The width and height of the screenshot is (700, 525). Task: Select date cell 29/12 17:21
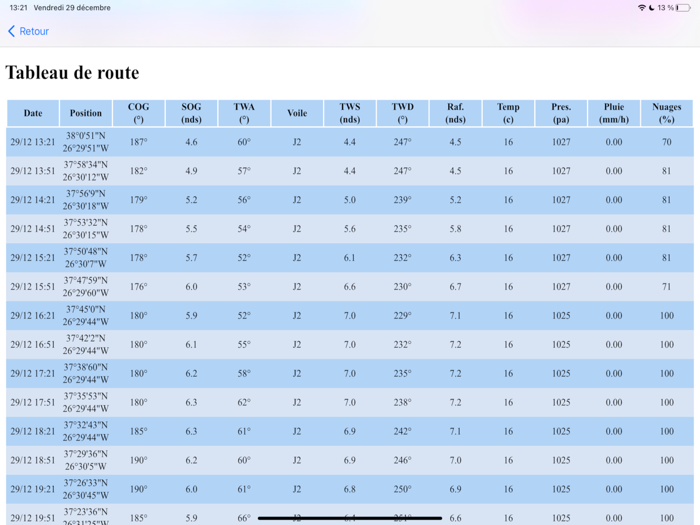pyautogui.click(x=33, y=373)
